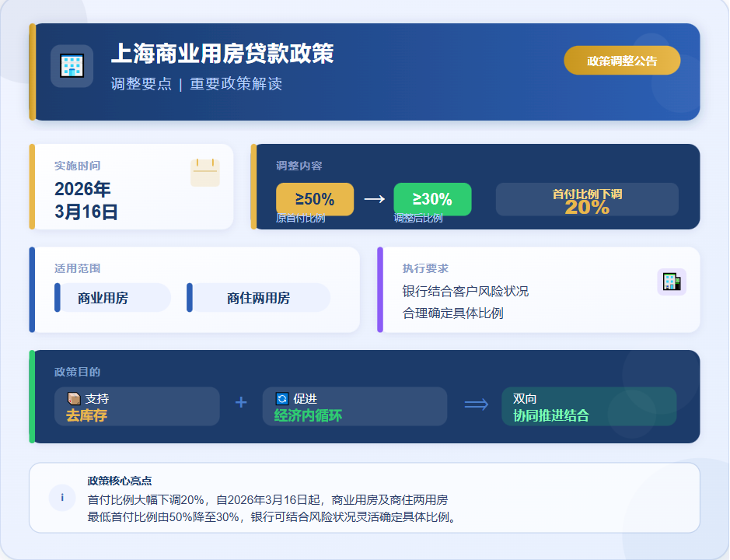Image resolution: width=730 pixels, height=560 pixels.
Task: Click the 首付比例下调 20% box
Action: (587, 199)
